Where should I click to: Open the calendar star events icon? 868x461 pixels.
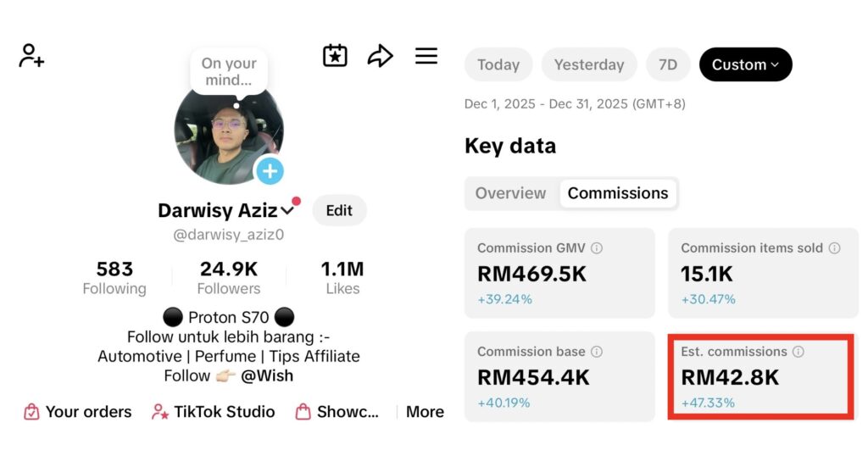click(x=335, y=56)
